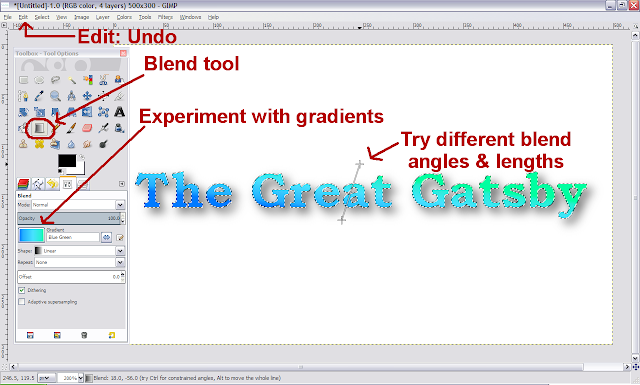The image size is (640, 385).
Task: Toggle zoom-on-resize button at canvas top-right
Action: click(635, 25)
